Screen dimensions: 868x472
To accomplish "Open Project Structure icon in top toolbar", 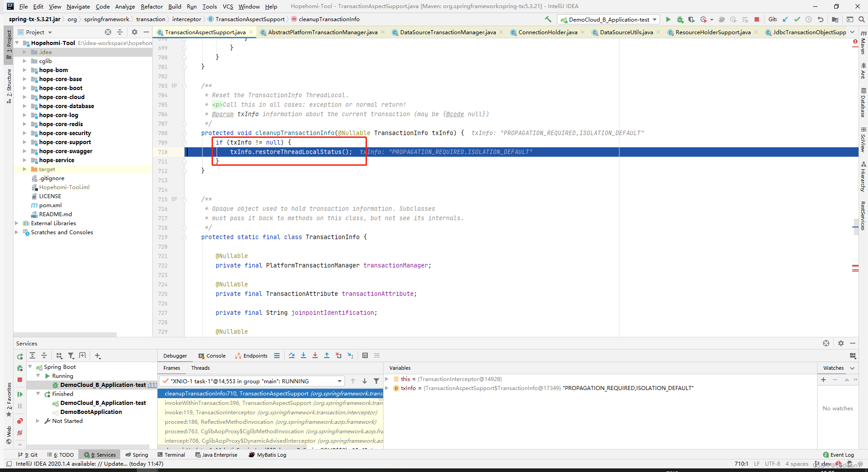I will coord(835,19).
